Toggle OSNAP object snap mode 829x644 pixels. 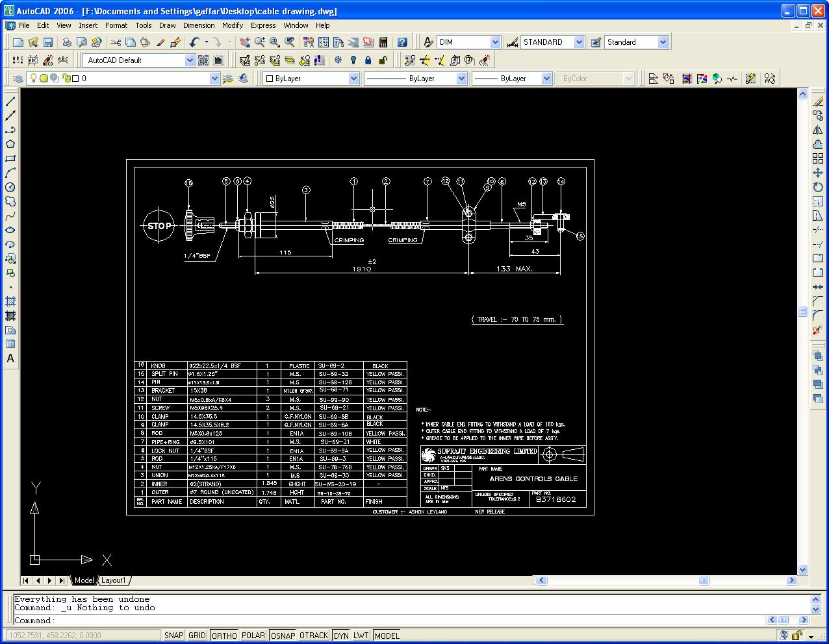pos(283,636)
